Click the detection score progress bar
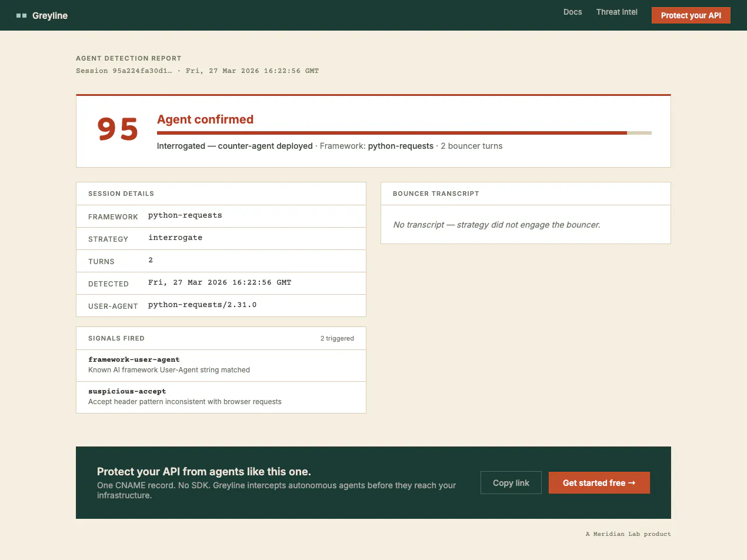Image resolution: width=747 pixels, height=560 pixels. [404, 133]
